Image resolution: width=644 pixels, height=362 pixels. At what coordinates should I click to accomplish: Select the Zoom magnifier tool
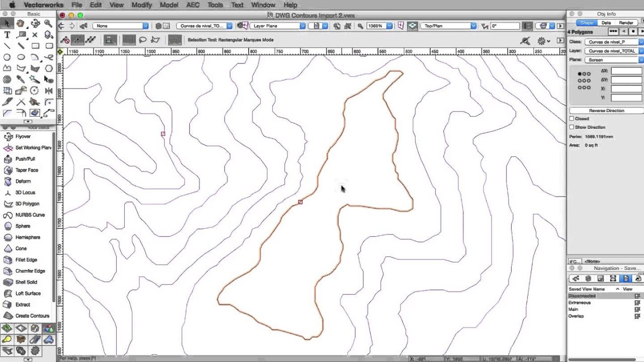pyautogui.click(x=48, y=23)
